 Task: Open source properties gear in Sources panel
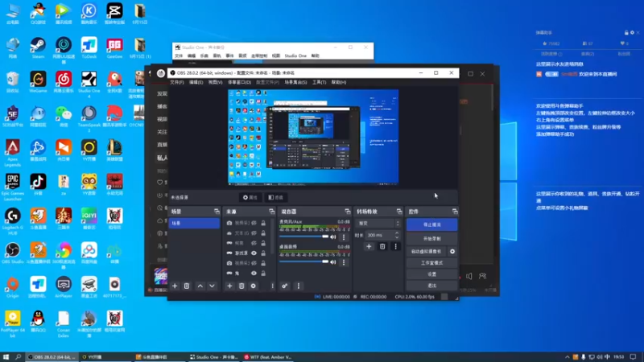[x=254, y=286]
